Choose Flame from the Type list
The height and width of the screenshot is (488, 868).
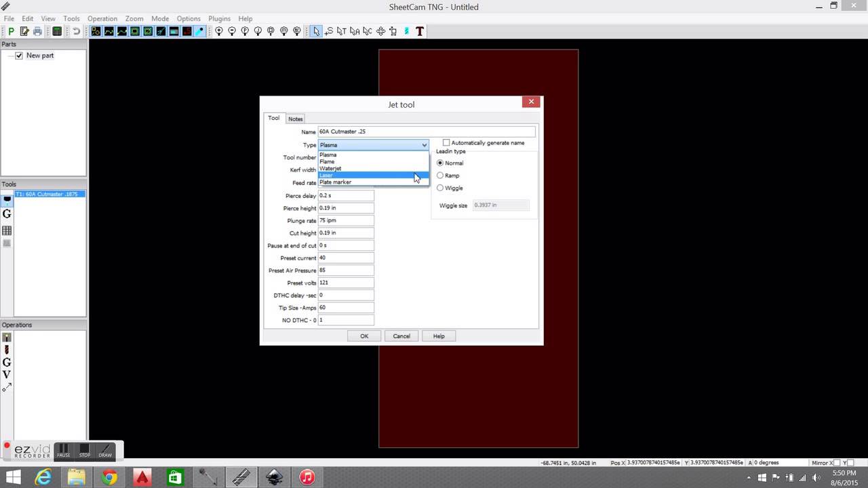coord(374,161)
